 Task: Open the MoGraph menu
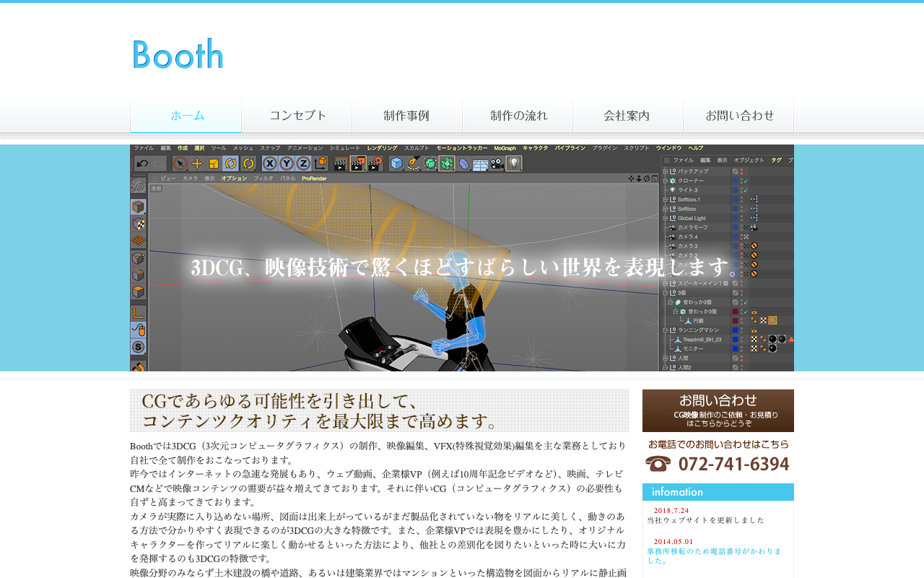[x=505, y=148]
